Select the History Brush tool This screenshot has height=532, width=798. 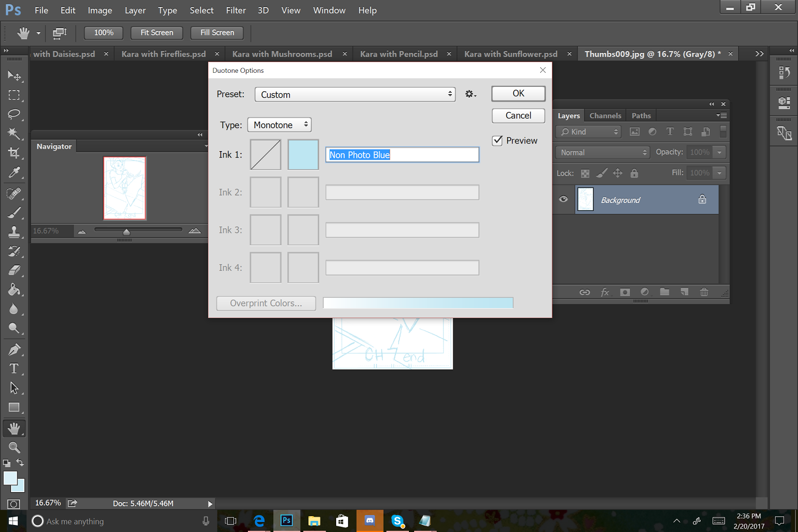[14, 251]
